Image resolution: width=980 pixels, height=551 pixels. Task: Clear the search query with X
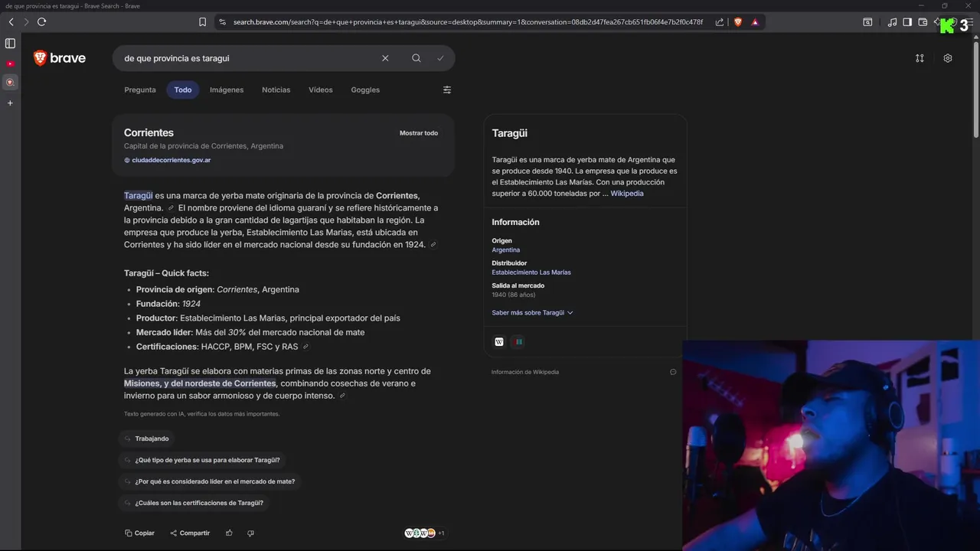pos(385,58)
